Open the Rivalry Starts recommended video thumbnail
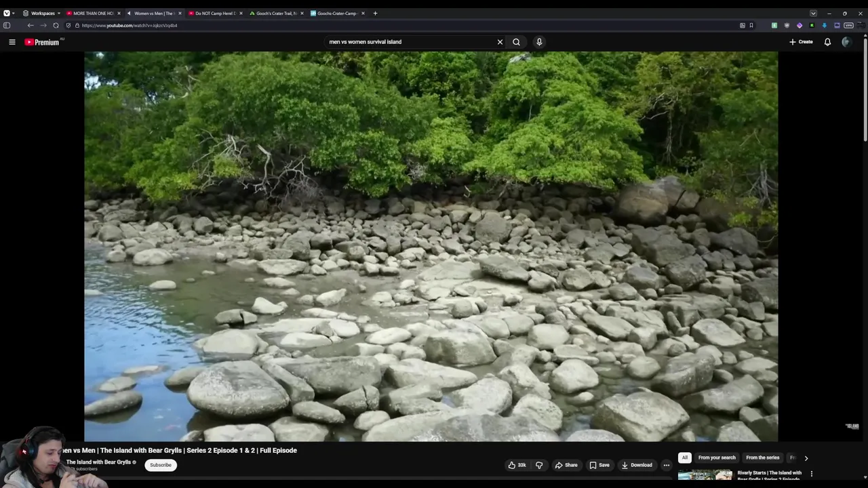 (x=705, y=475)
